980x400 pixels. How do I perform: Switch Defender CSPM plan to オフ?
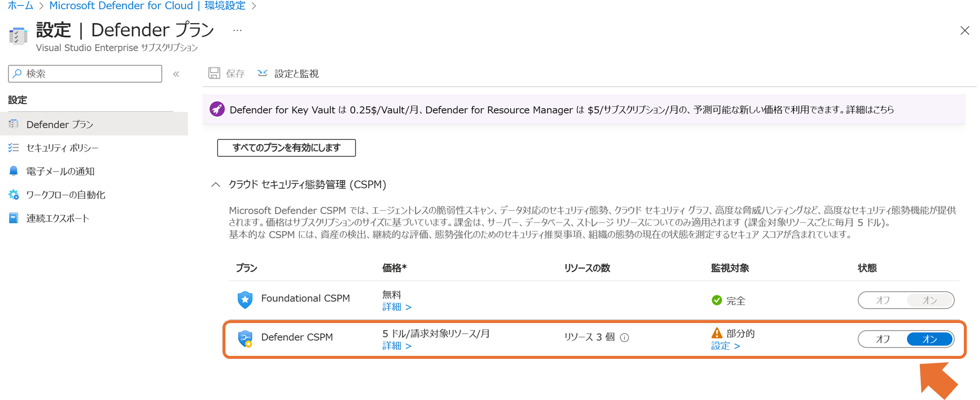click(882, 339)
